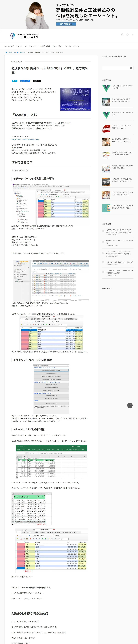
Task: Open the プロトタイピングって article link
Action: (x=123, y=207)
